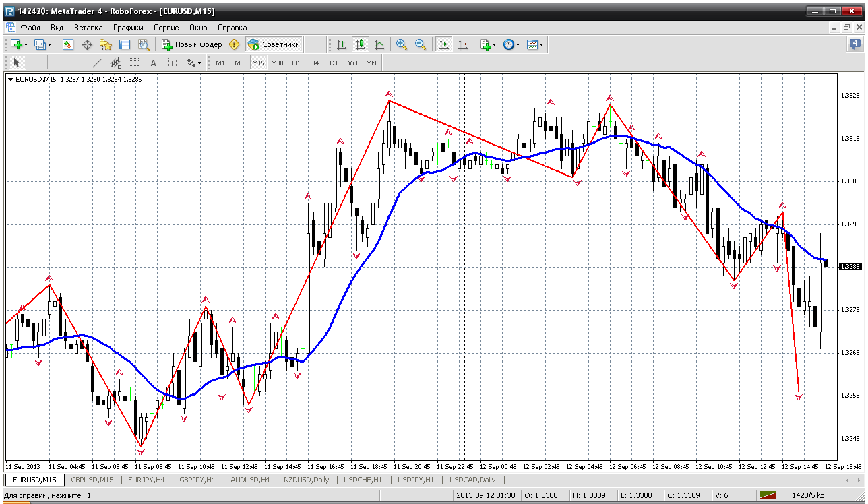
Task: Select the Crosshair tool
Action: pyautogui.click(x=36, y=63)
